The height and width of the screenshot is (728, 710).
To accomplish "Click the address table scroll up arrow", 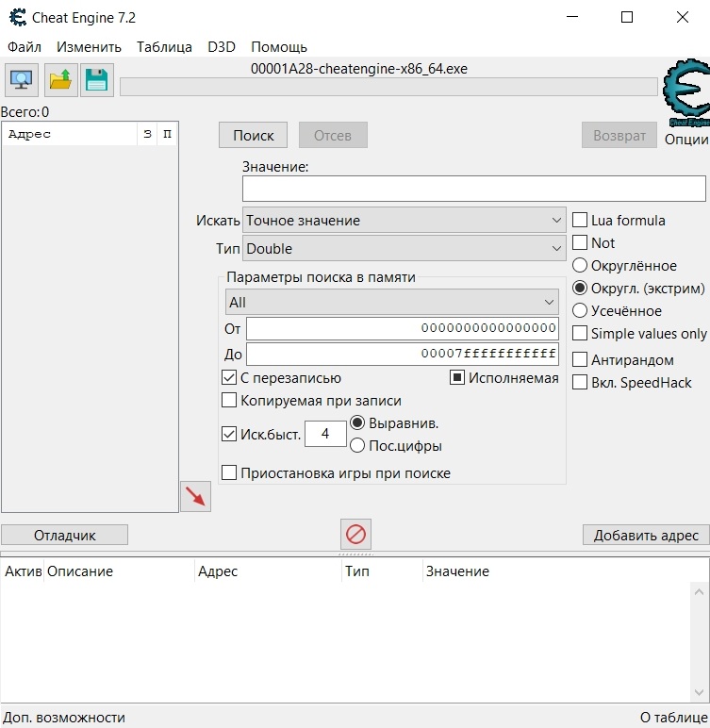I will (x=700, y=592).
